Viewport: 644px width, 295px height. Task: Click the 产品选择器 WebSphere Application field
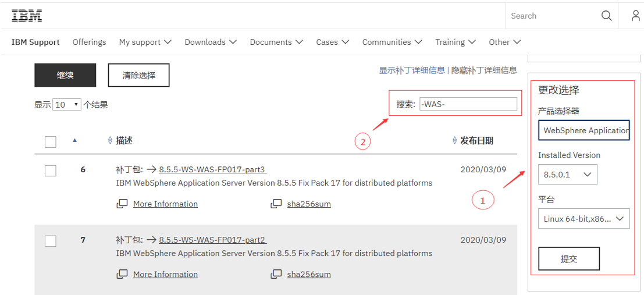(584, 130)
